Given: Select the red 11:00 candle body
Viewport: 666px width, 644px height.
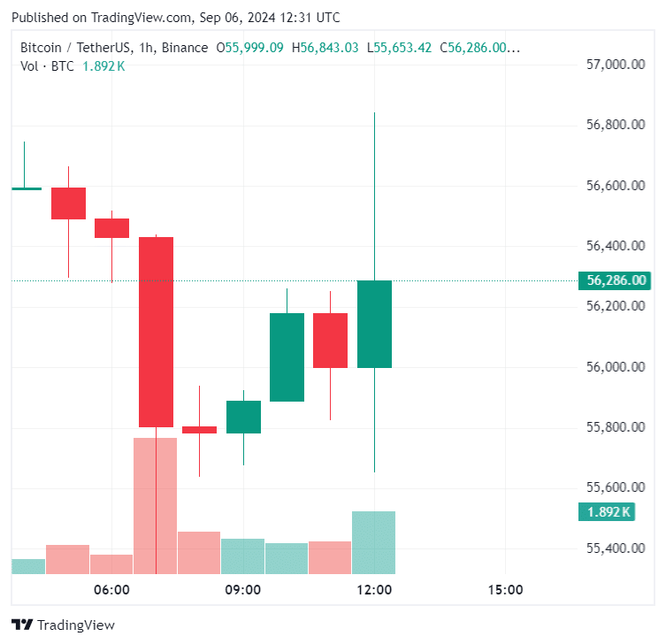Looking at the screenshot, I should [x=330, y=341].
